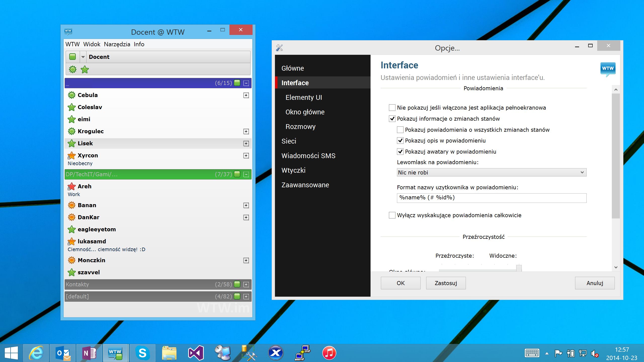Click the notification username format text field
The width and height of the screenshot is (644, 362).
(x=491, y=198)
